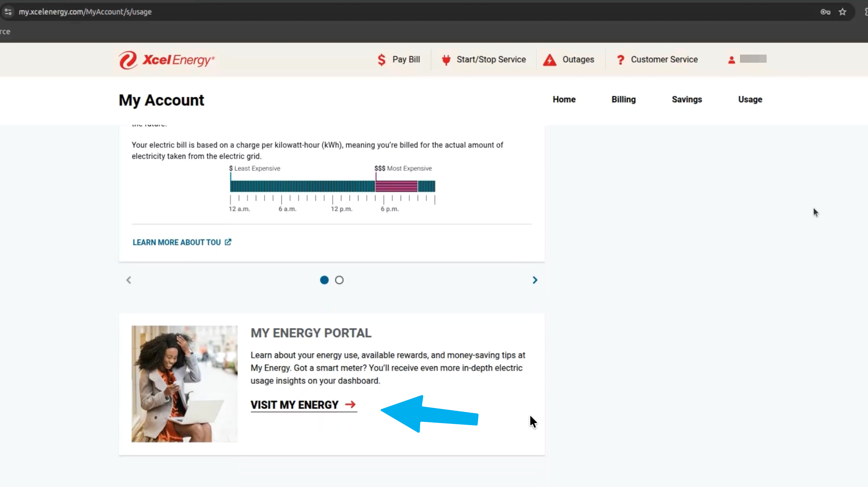Viewport: 868px width, 487px height.
Task: Click the '12 a.m.' axis label
Action: point(239,209)
